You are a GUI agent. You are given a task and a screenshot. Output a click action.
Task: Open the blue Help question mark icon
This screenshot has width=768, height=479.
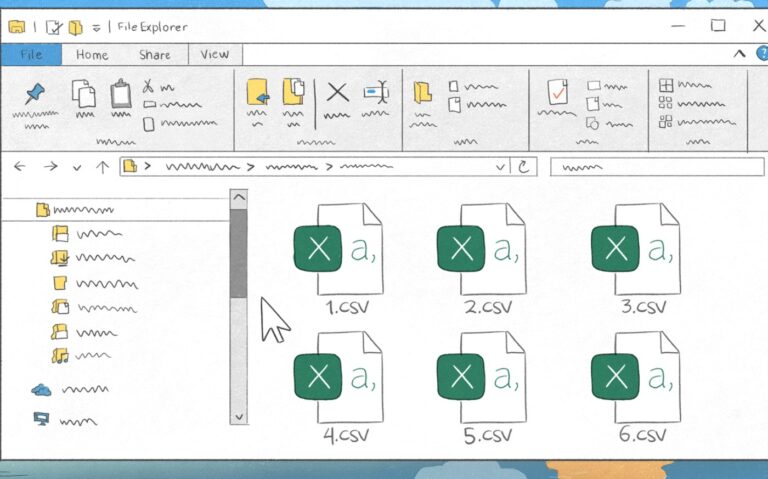[x=762, y=53]
